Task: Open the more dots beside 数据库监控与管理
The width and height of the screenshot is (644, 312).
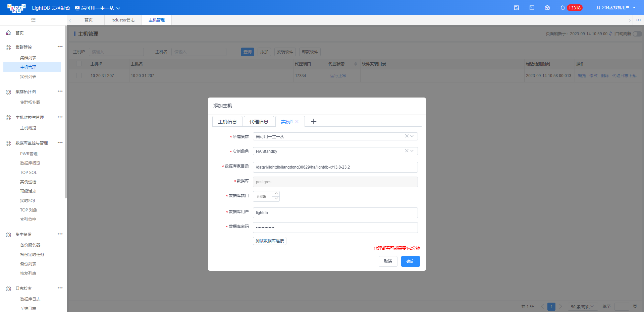Action: coord(60,142)
